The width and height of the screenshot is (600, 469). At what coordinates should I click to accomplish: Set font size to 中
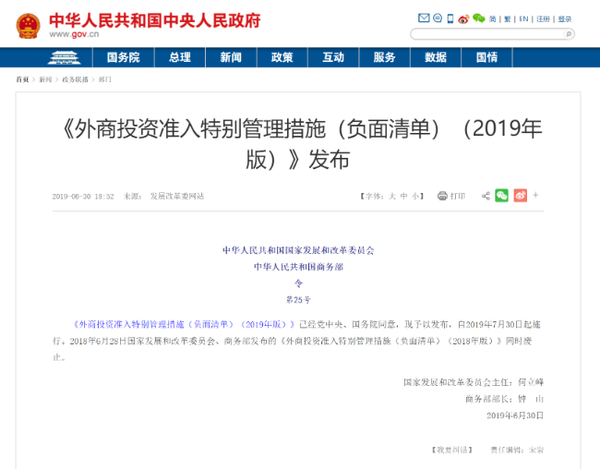(x=404, y=196)
